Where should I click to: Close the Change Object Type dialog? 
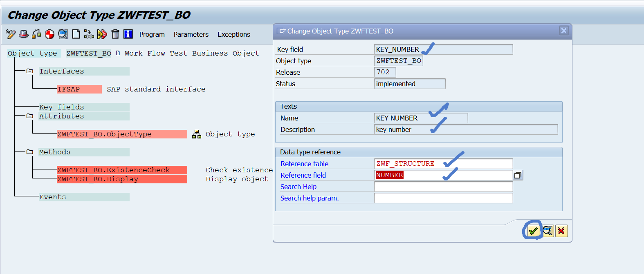pyautogui.click(x=564, y=31)
